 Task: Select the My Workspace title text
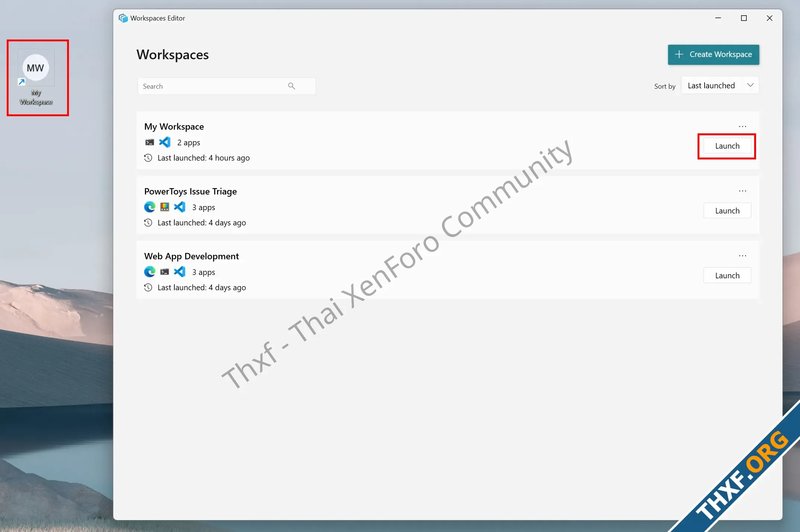click(174, 127)
